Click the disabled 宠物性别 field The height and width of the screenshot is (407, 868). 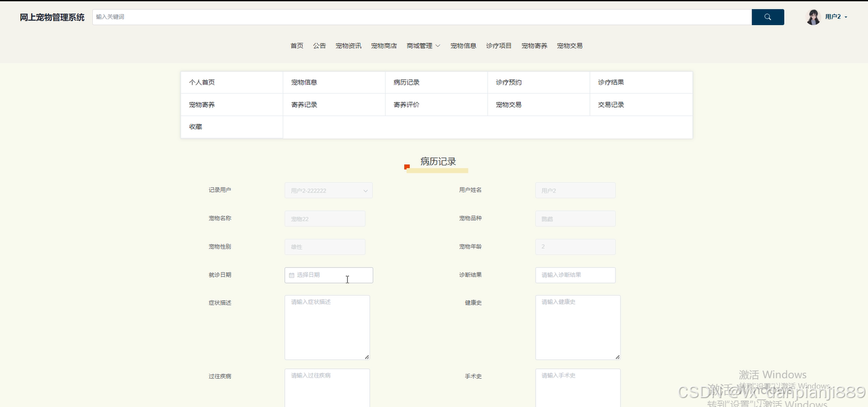325,247
